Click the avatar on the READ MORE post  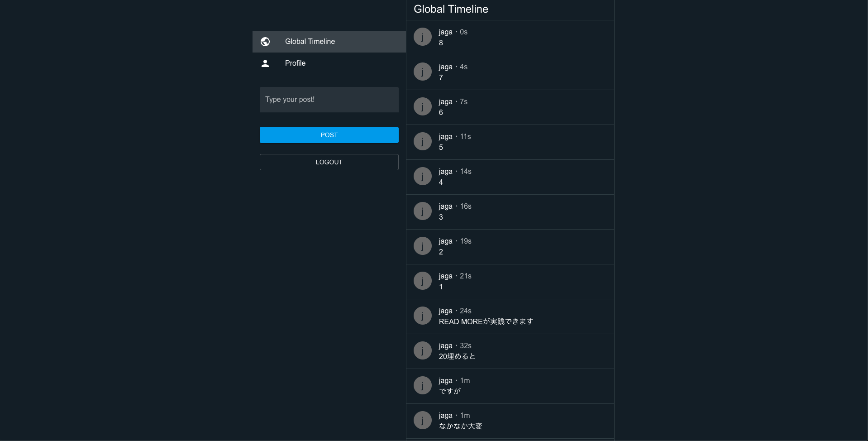click(423, 316)
